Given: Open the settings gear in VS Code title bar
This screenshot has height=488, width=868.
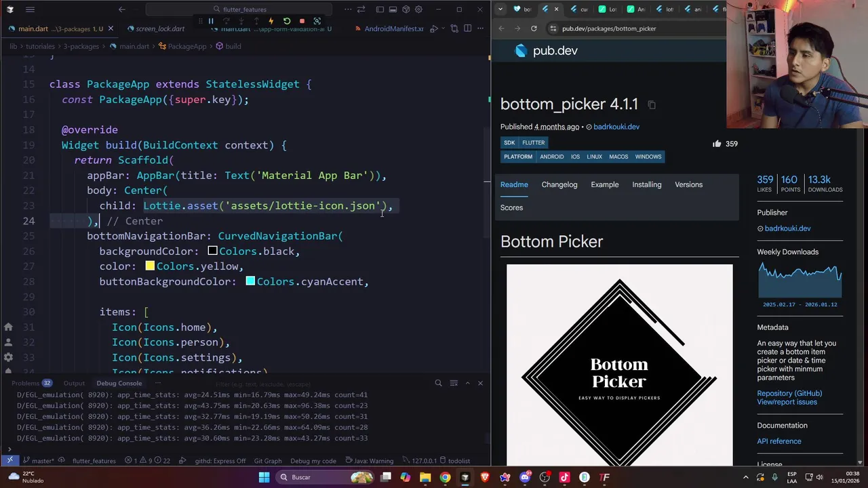Looking at the screenshot, I should point(418,9).
